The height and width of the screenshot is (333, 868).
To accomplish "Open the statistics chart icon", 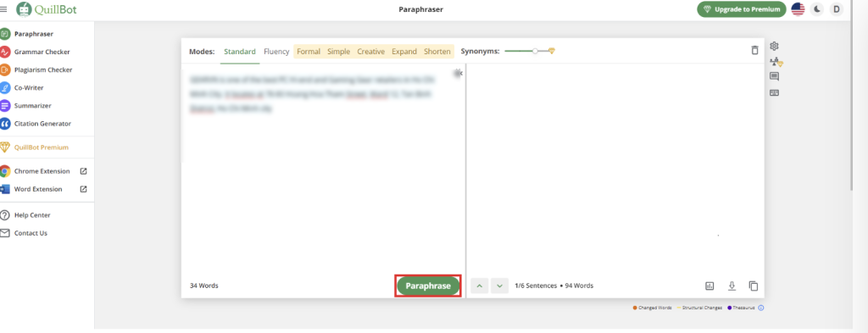I will (x=709, y=286).
